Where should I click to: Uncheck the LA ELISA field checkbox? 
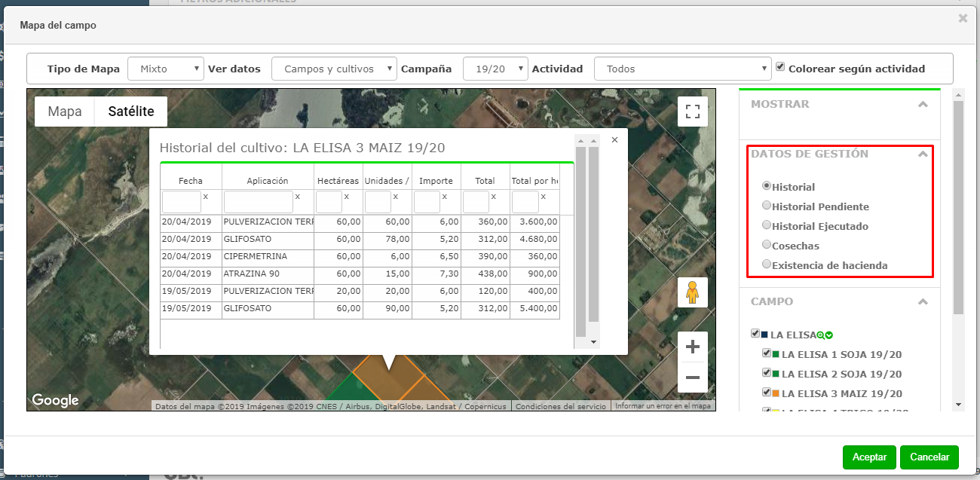755,334
